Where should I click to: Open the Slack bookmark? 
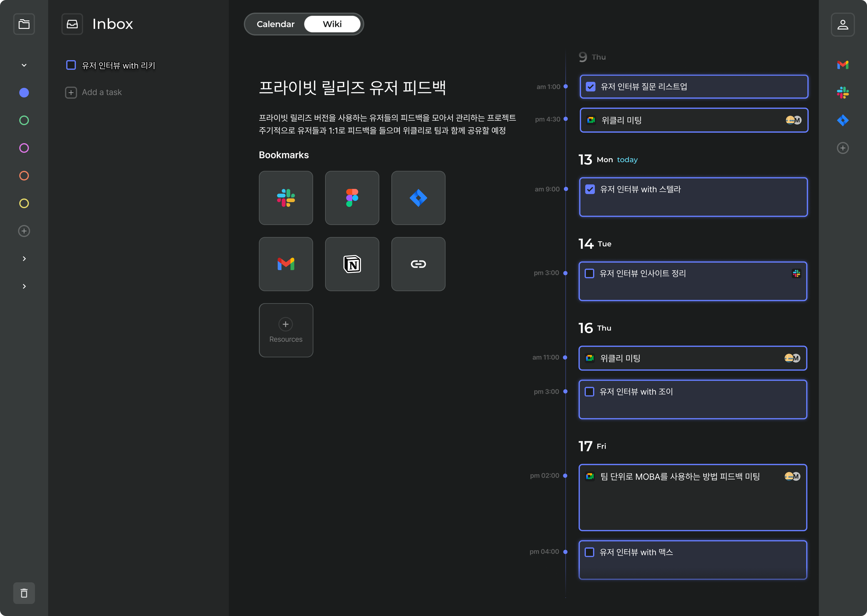tap(286, 198)
